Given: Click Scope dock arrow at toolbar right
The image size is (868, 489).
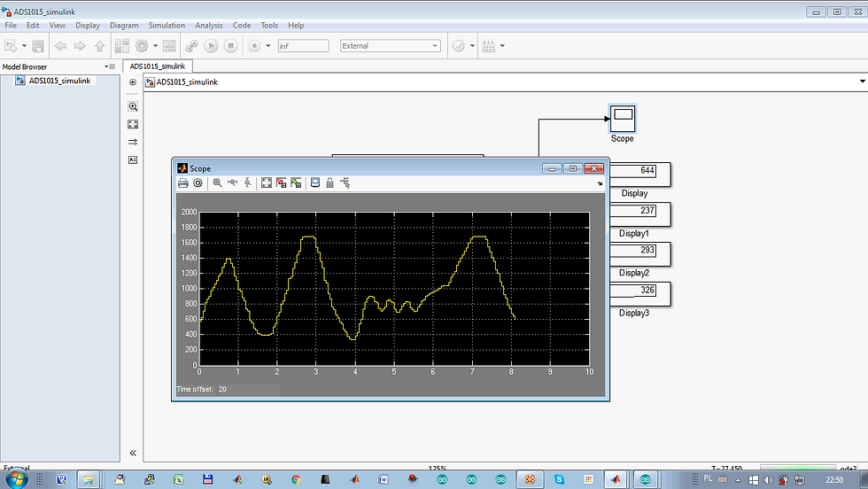Looking at the screenshot, I should [601, 184].
